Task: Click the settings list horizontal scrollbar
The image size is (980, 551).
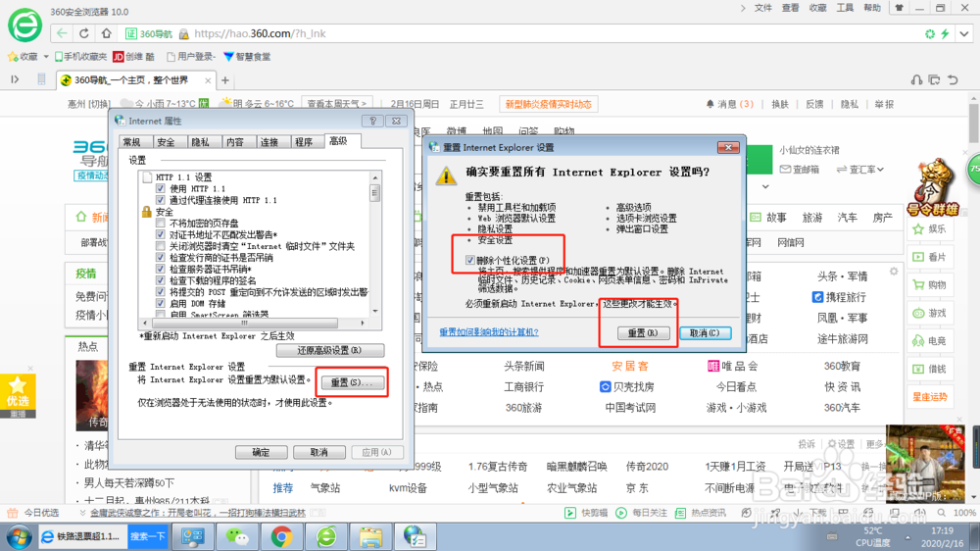Action: [254, 324]
